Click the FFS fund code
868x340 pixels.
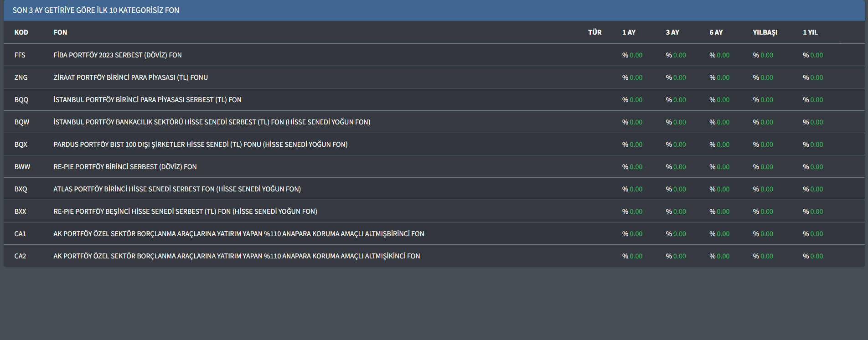coord(20,55)
